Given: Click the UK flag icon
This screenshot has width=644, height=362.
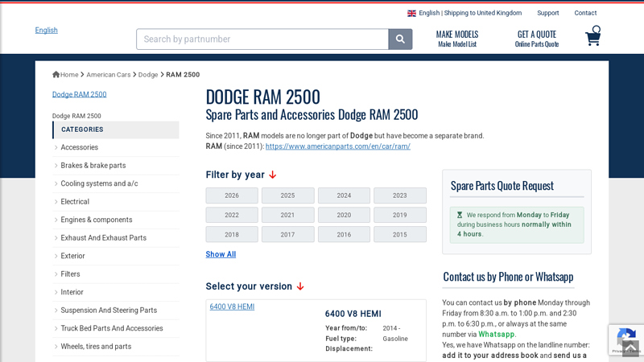Looking at the screenshot, I should (411, 13).
